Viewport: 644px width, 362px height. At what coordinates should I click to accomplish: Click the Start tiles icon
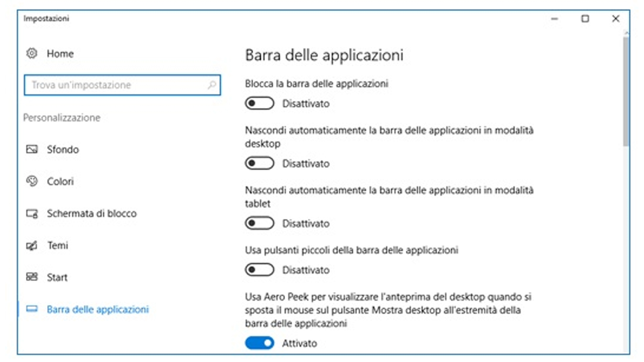[32, 277]
